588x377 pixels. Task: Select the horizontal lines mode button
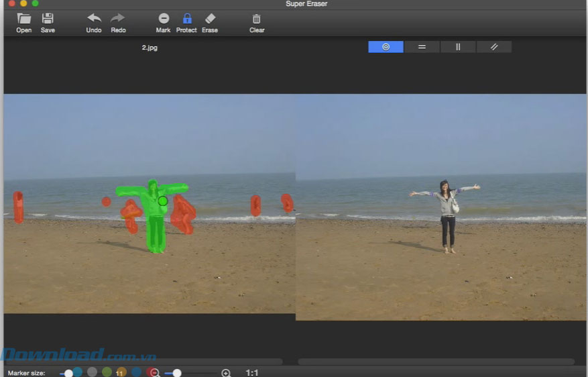click(422, 47)
